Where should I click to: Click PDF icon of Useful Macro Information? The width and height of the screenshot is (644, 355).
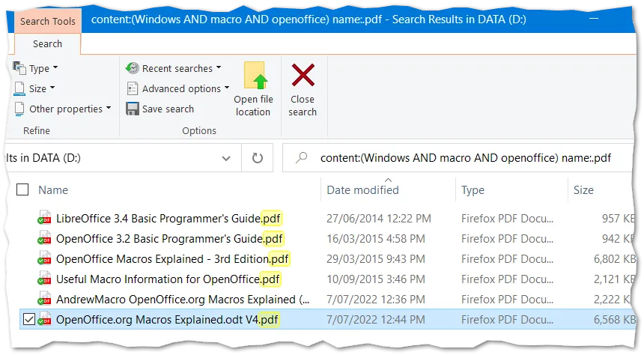coord(45,279)
